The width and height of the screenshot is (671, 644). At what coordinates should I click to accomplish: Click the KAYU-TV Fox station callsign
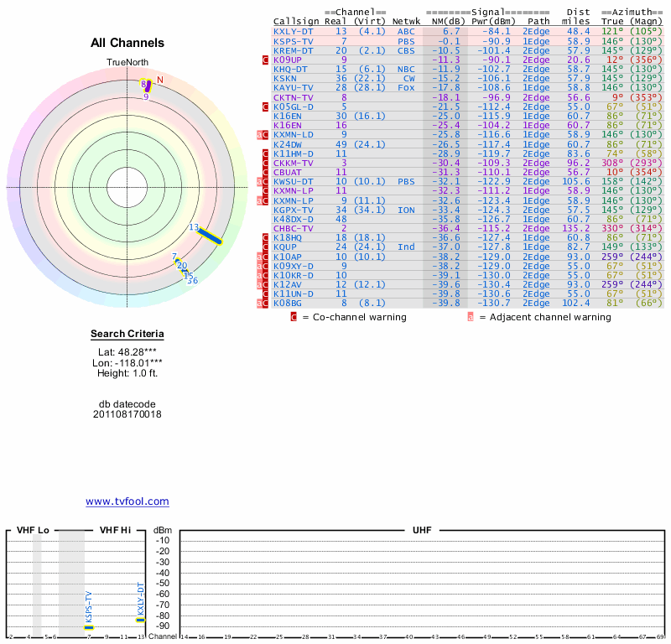pos(294,87)
